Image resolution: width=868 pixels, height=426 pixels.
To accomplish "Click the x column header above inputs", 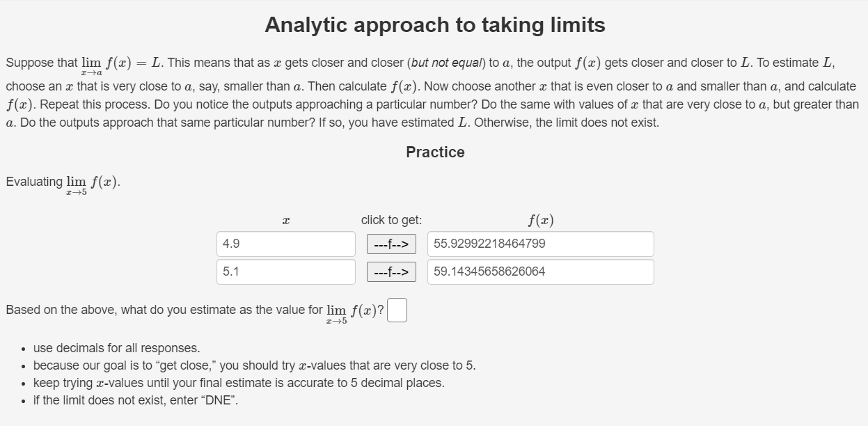I will pos(285,219).
